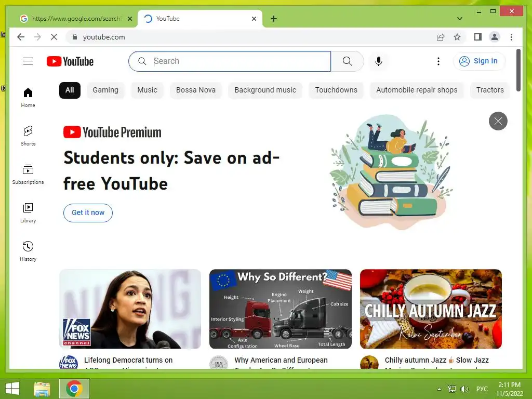The width and height of the screenshot is (532, 399).
Task: Dismiss the YouTube Premium banner
Action: (498, 121)
